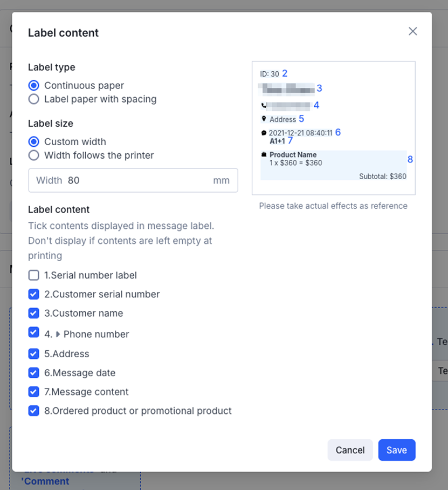The image size is (448, 490).
Task: Uncheck Customer serial number checkbox
Action: pos(34,294)
